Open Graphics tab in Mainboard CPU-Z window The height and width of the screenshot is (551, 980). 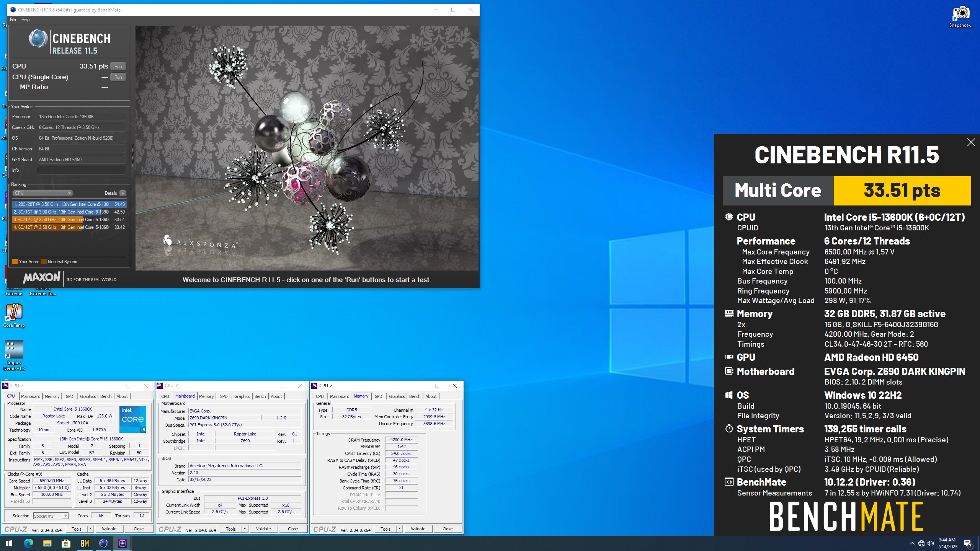pos(242,396)
